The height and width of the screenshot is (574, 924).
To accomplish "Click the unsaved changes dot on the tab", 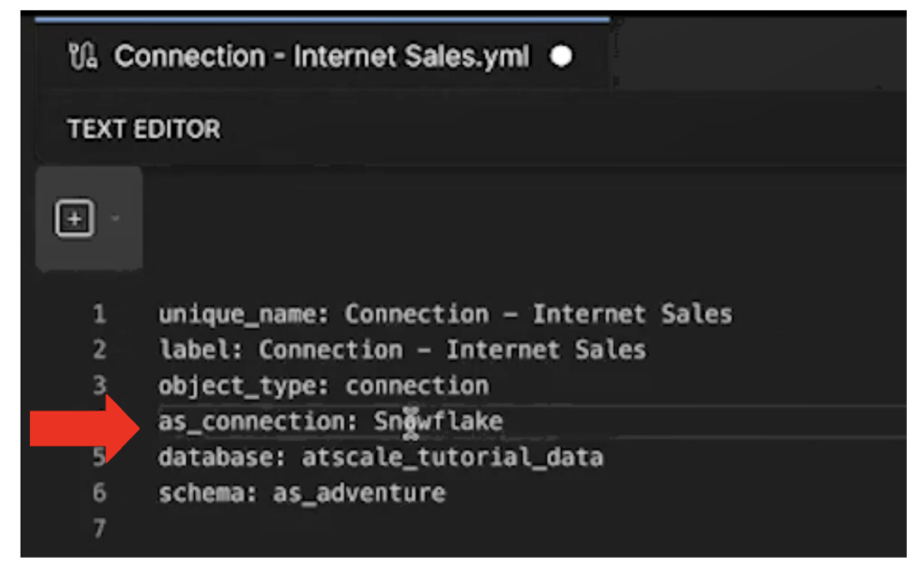I will pos(562,57).
